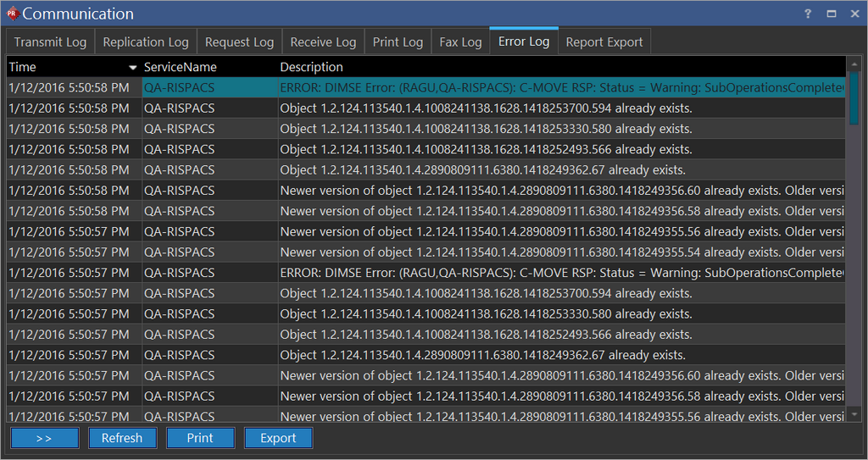This screenshot has width=868, height=460.
Task: Open the Request Log tab
Action: (x=239, y=42)
